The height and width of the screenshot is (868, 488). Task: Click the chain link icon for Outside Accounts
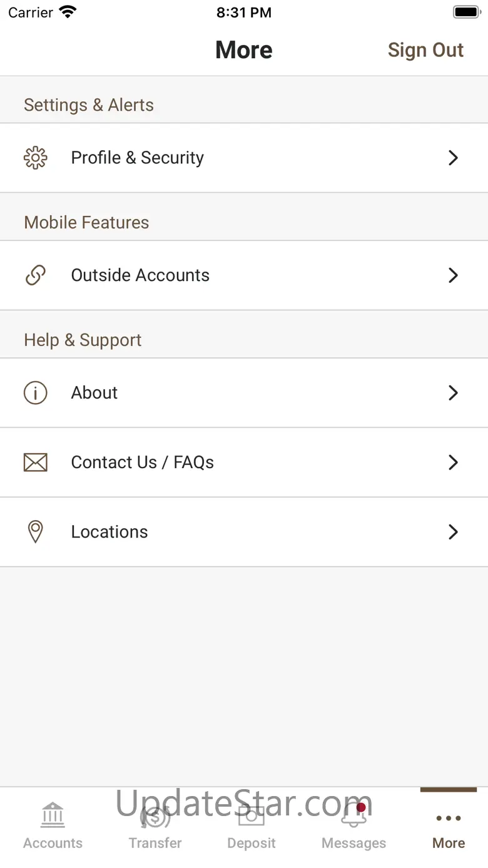[x=36, y=275]
